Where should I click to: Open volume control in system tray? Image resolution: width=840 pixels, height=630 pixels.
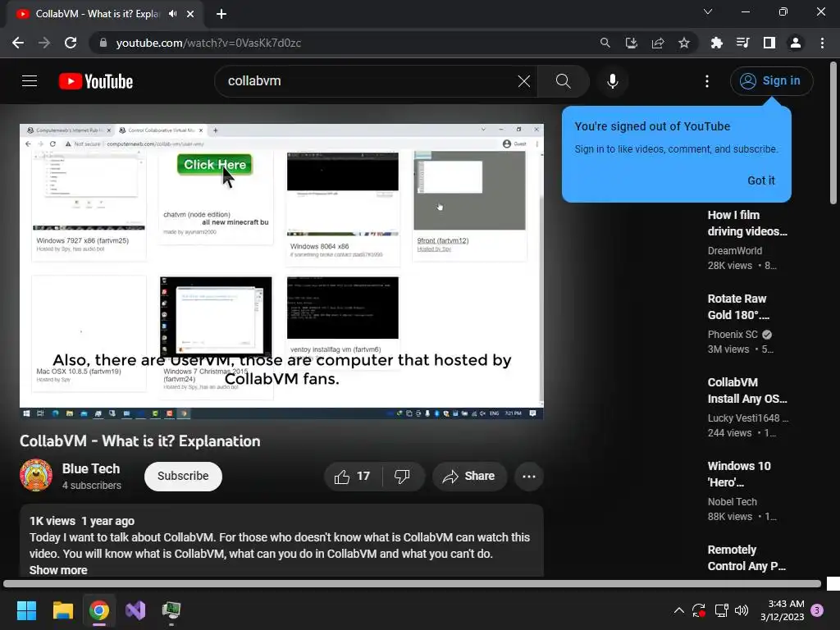pos(742,610)
